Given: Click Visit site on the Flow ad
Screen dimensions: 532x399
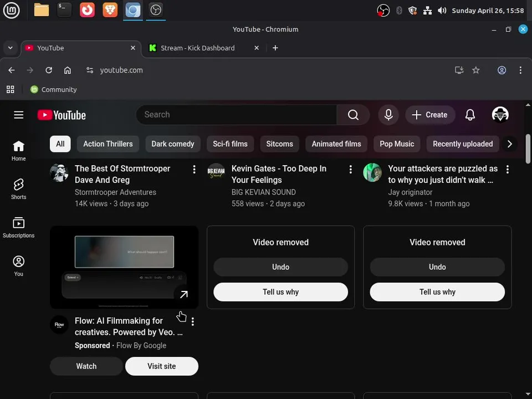Looking at the screenshot, I should [161, 366].
